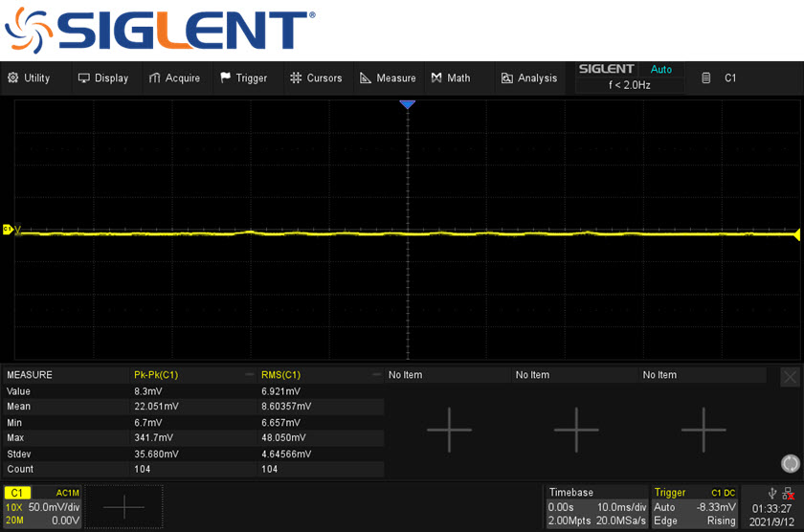
Task: Click the Acquire menu icon
Action: [155, 78]
